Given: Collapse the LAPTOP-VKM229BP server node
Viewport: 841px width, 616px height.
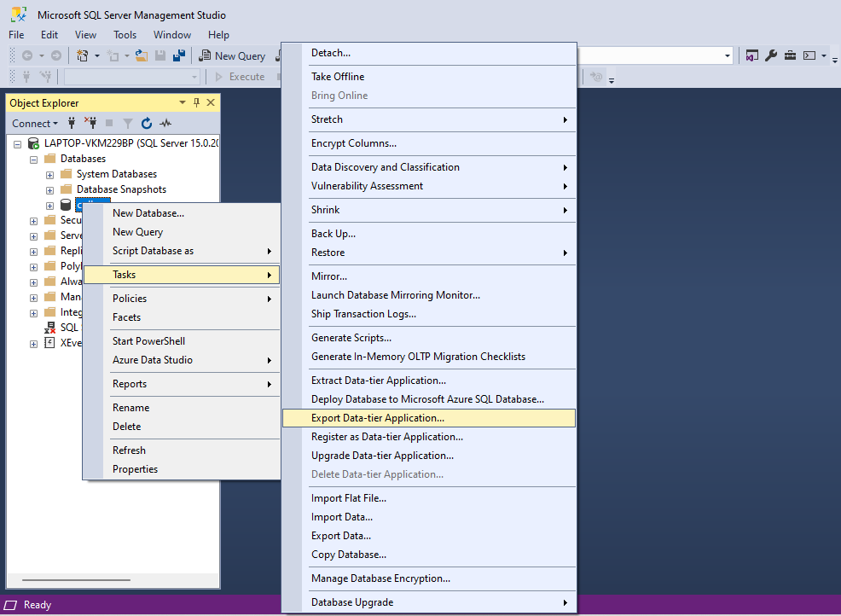Looking at the screenshot, I should click(18, 144).
